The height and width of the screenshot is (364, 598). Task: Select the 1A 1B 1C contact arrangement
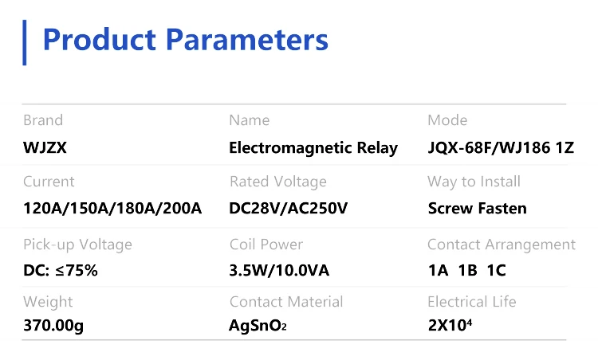tap(466, 271)
